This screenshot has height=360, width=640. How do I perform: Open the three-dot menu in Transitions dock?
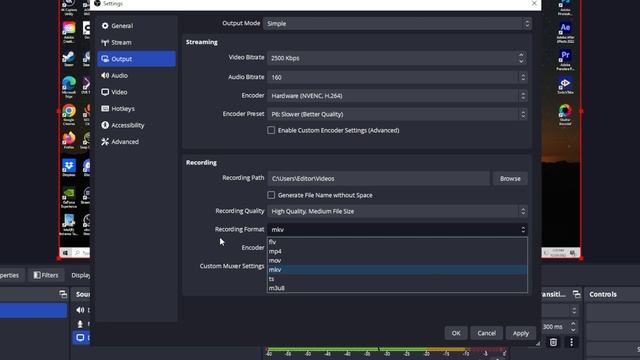click(x=571, y=342)
